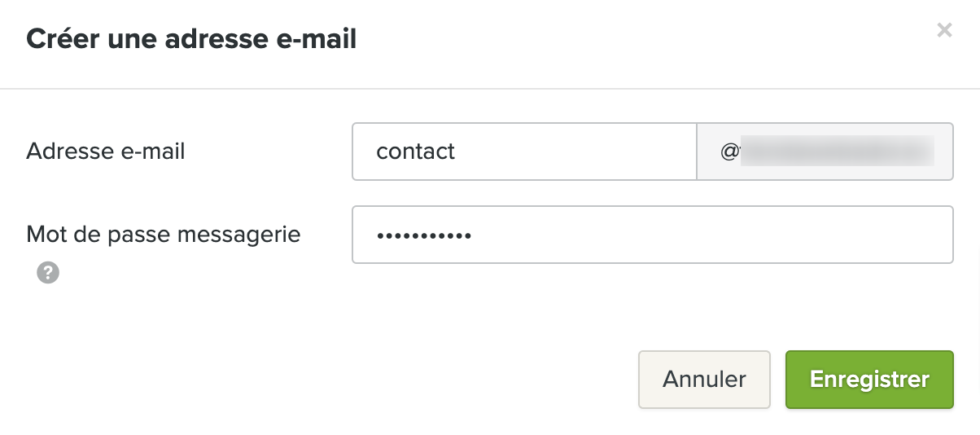980x435 pixels.
Task: Close the Créer une adresse e-mail dialog
Action: (944, 31)
